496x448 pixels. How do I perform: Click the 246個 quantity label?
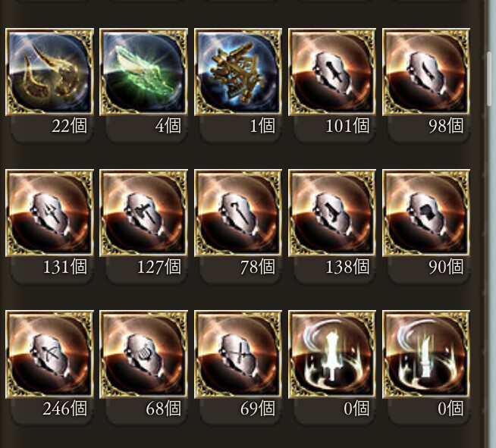pyautogui.click(x=65, y=409)
